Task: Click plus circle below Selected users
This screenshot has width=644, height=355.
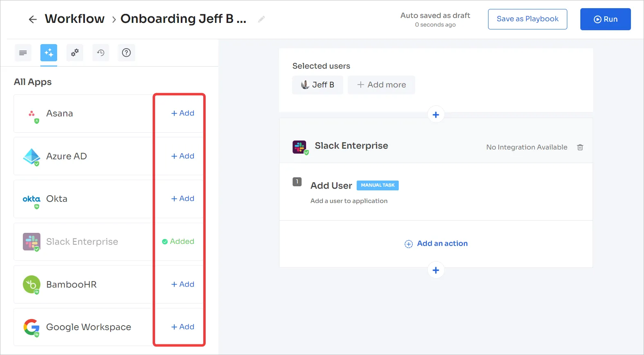Action: (x=436, y=115)
